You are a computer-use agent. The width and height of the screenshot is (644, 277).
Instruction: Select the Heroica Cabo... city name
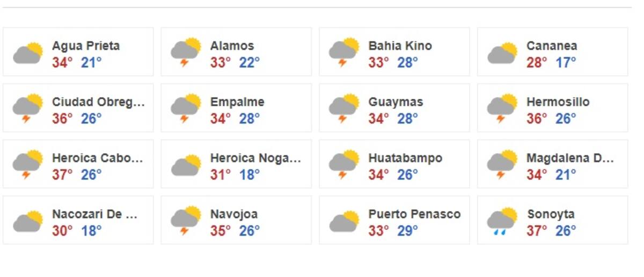[98, 158]
